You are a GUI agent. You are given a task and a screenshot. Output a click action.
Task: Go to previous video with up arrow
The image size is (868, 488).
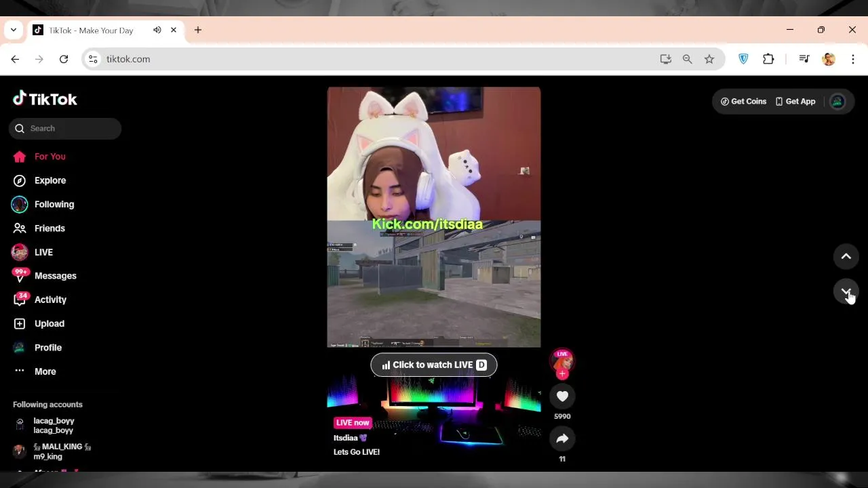(846, 256)
